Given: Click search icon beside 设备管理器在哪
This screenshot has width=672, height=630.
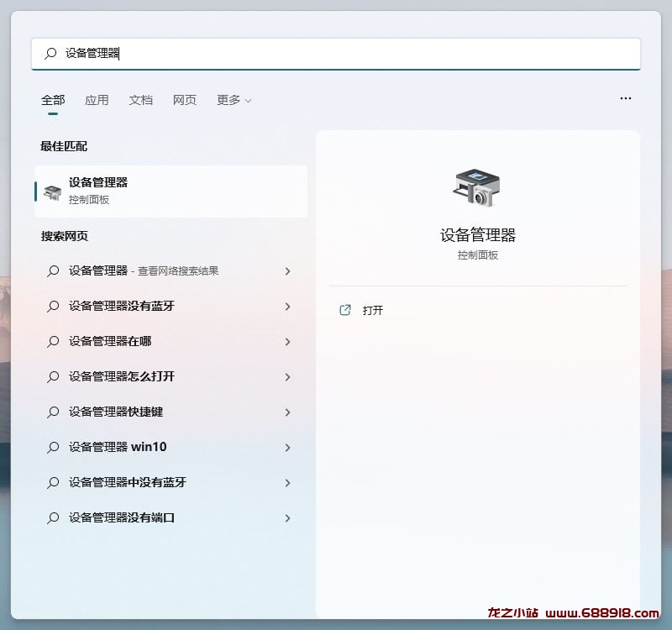Looking at the screenshot, I should pos(53,342).
